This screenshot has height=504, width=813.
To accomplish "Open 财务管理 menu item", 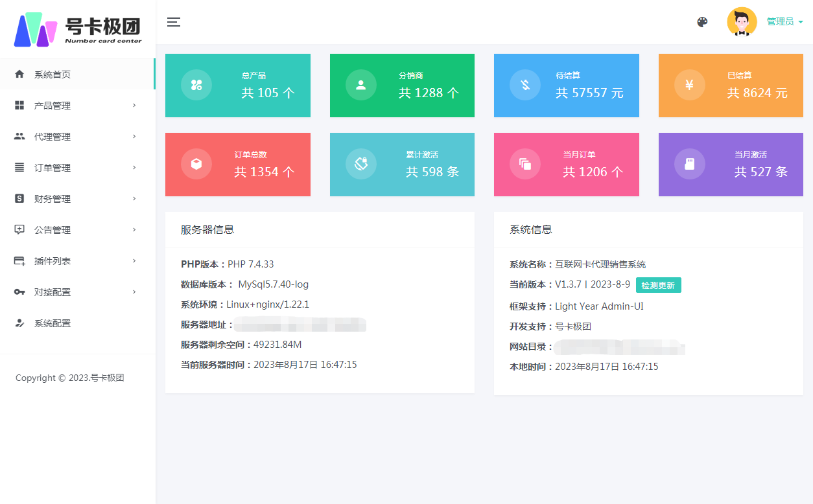I will [77, 199].
